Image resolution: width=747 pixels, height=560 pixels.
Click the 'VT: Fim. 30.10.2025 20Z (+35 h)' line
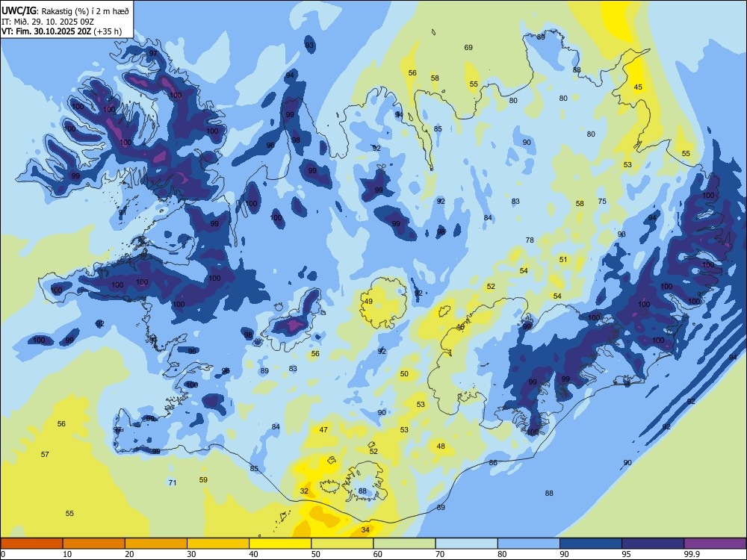click(x=61, y=31)
